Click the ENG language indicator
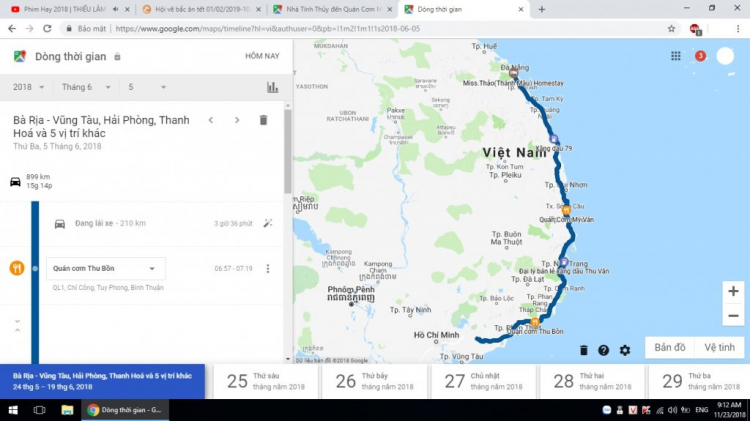The image size is (750, 421). (702, 410)
